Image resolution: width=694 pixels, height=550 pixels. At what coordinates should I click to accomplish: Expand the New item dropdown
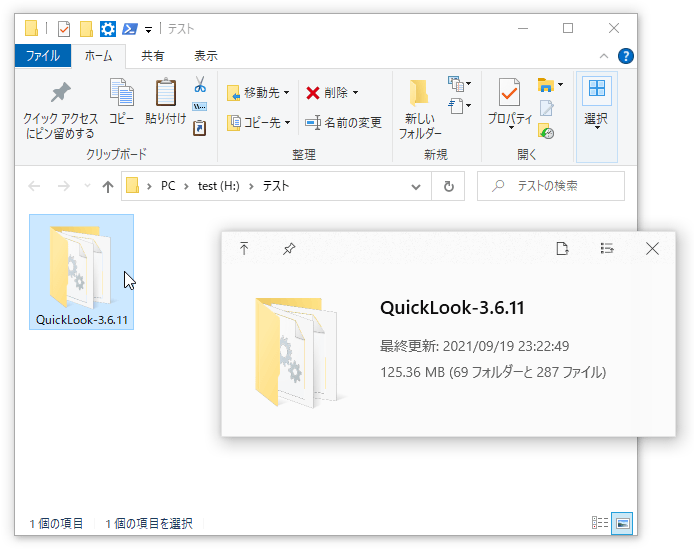[x=459, y=83]
